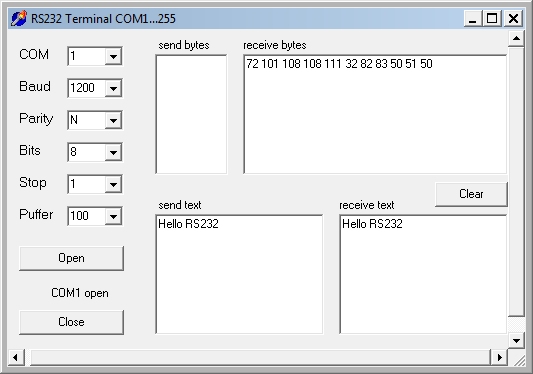Clear the received data with Clear button

[471, 194]
